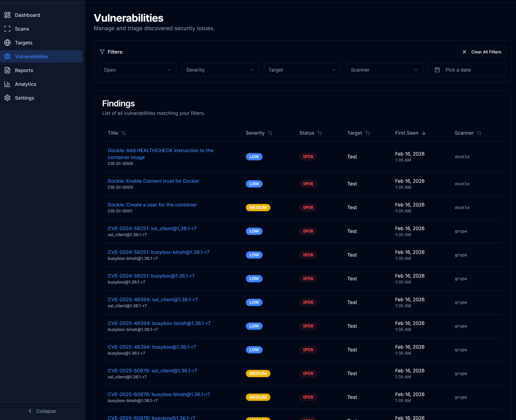Select the Dashboard grid icon
Image resolution: width=516 pixels, height=420 pixels.
(7, 15)
